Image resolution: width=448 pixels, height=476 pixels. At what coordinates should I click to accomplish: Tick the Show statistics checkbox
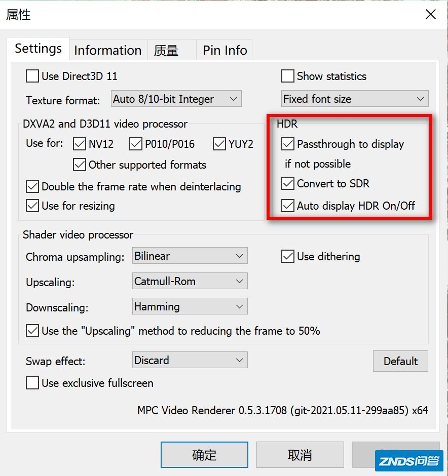click(x=288, y=76)
